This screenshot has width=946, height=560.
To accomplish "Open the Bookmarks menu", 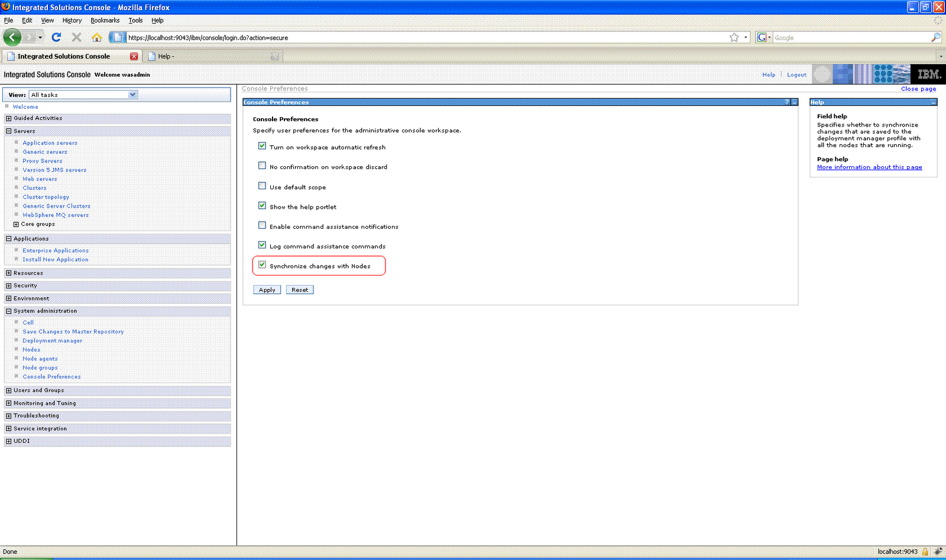I will point(105,20).
